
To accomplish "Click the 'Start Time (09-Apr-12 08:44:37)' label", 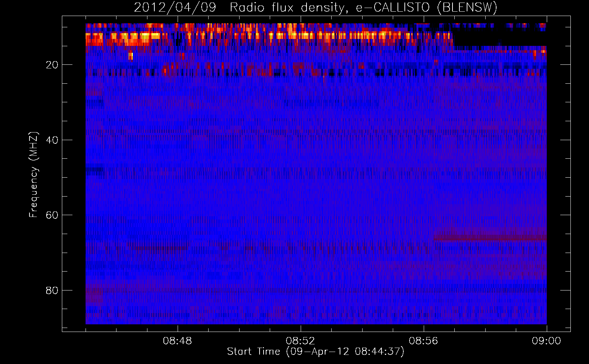I will [x=316, y=352].
